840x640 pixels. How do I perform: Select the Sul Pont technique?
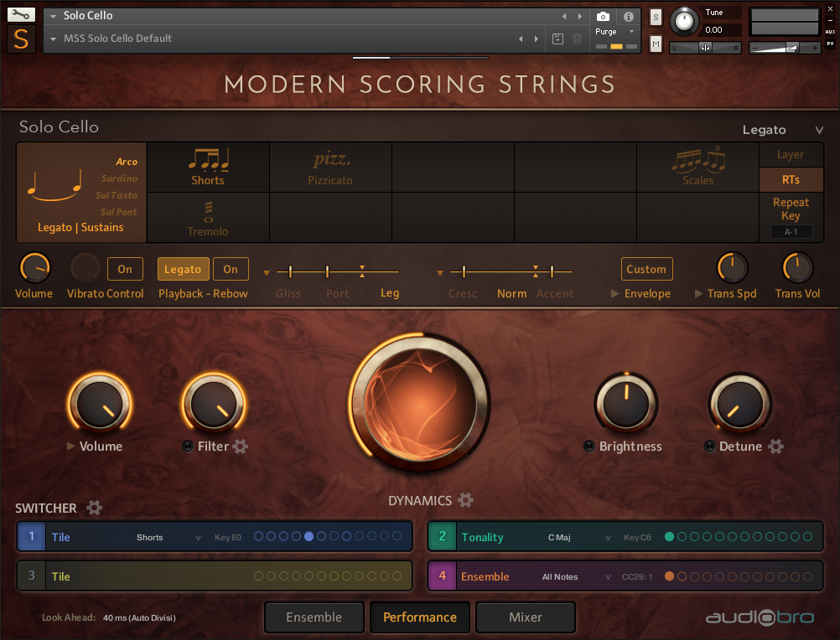coord(118,212)
